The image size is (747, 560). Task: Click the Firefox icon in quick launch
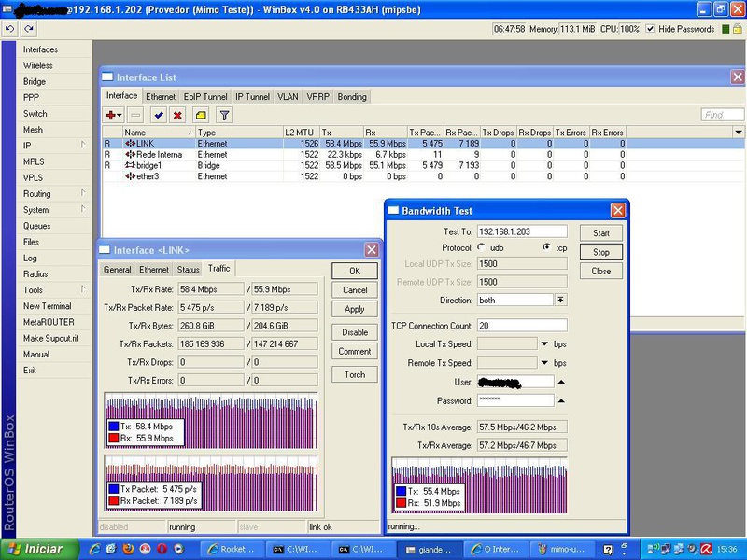tap(128, 549)
